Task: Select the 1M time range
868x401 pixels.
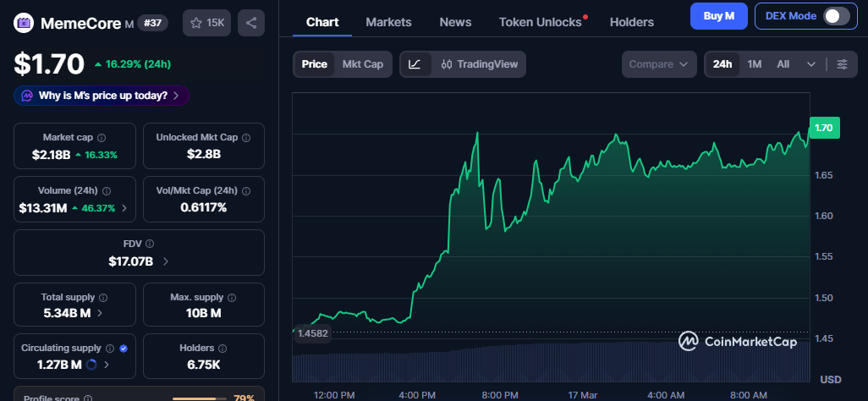Action: coord(755,64)
